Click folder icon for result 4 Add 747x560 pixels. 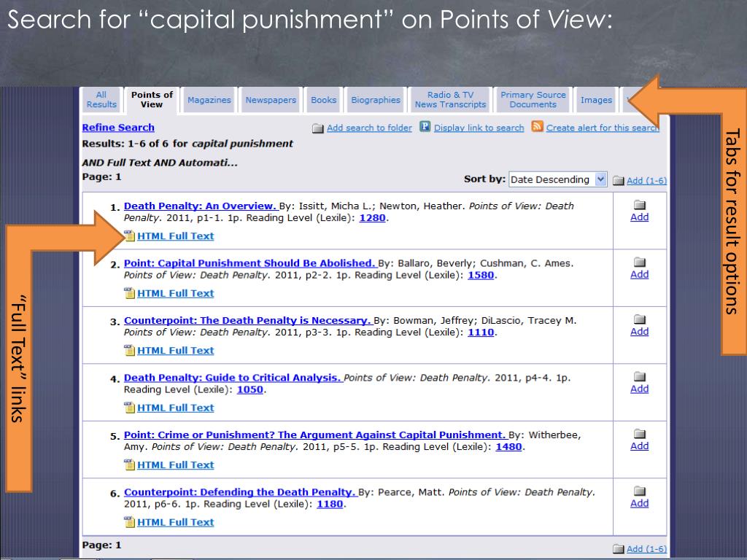point(639,376)
